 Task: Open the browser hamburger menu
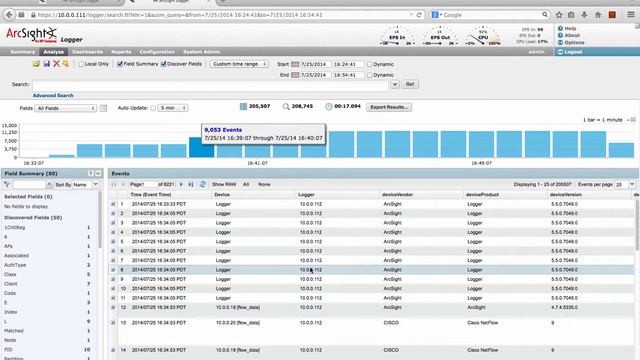tap(631, 15)
